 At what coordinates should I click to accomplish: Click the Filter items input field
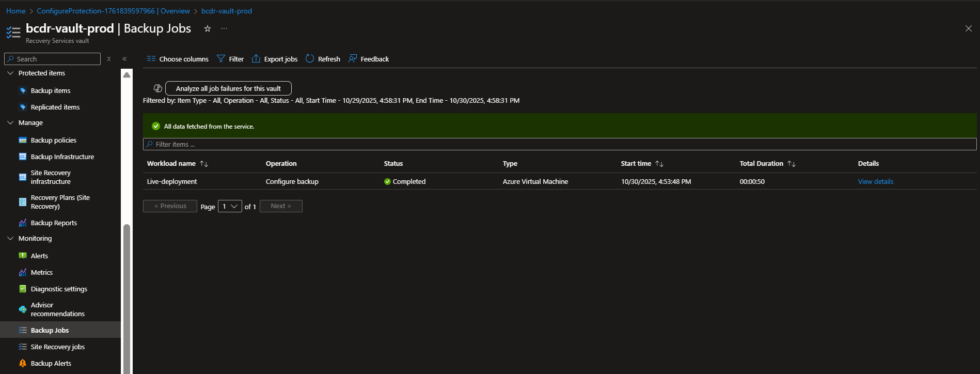click(x=560, y=145)
